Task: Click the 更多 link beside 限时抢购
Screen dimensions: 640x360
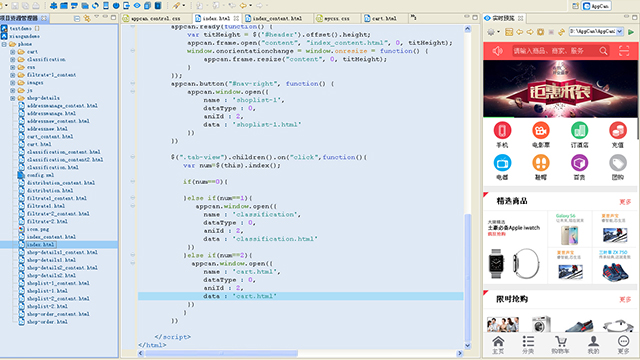Action: 624,300
